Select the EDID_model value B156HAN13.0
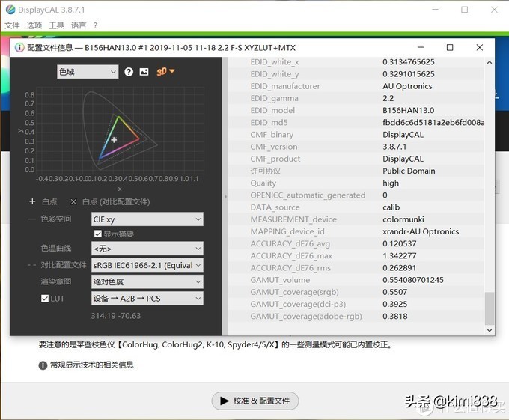Viewport: 509px width, 420px height. (409, 110)
